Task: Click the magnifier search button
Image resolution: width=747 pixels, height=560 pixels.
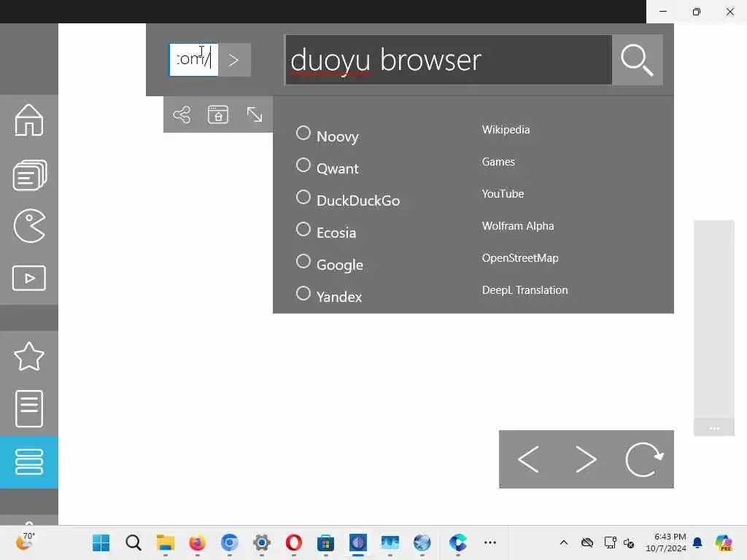Action: [x=638, y=60]
